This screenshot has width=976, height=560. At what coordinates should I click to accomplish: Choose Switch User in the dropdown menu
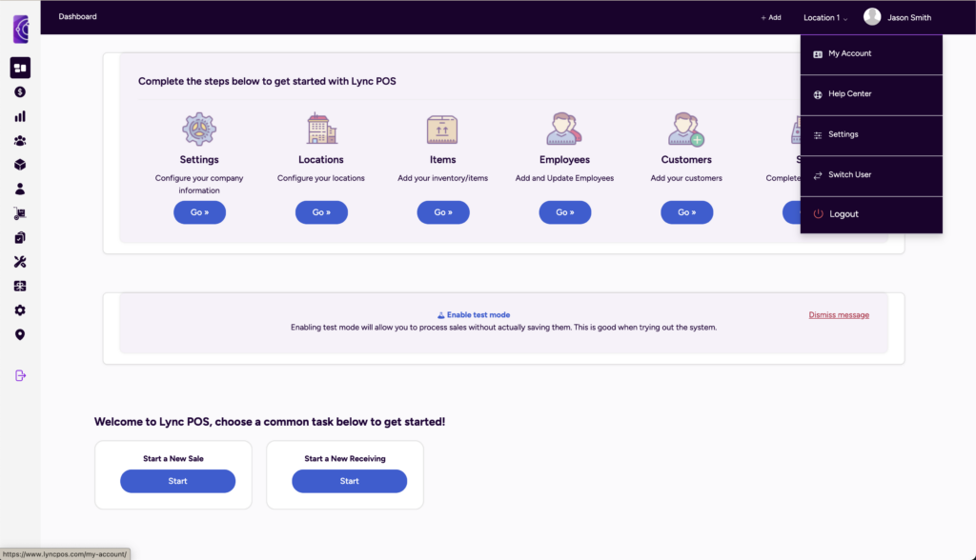(x=849, y=175)
